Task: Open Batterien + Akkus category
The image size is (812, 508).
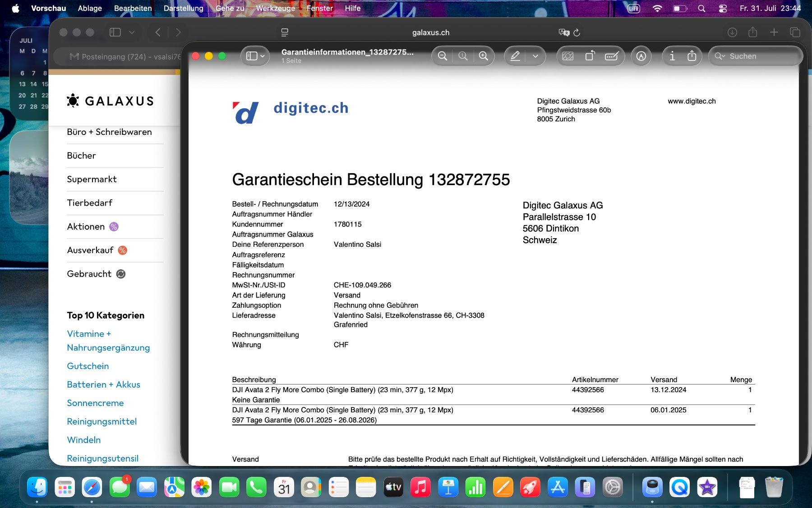Action: (103, 384)
